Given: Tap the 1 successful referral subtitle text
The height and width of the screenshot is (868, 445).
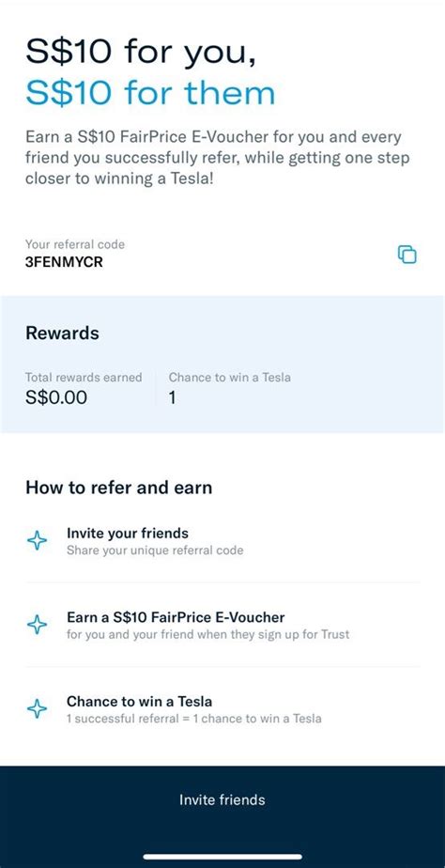Looking at the screenshot, I should coord(193,719).
